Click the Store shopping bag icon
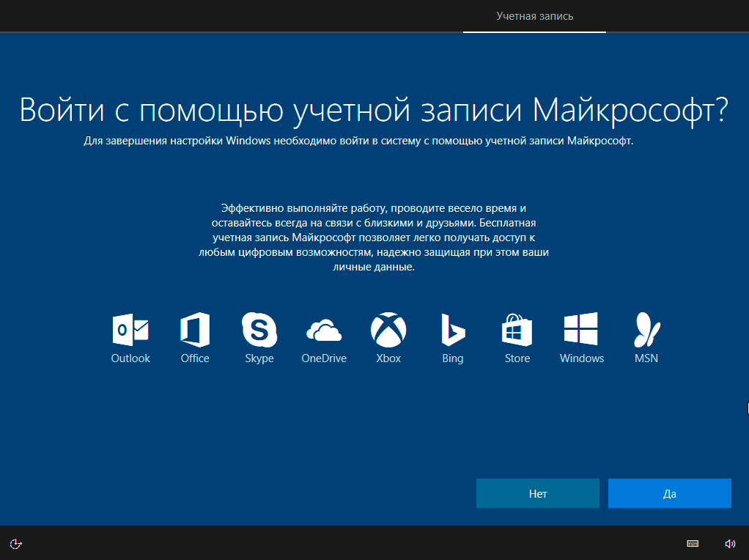Image resolution: width=749 pixels, height=560 pixels. pyautogui.click(x=517, y=329)
